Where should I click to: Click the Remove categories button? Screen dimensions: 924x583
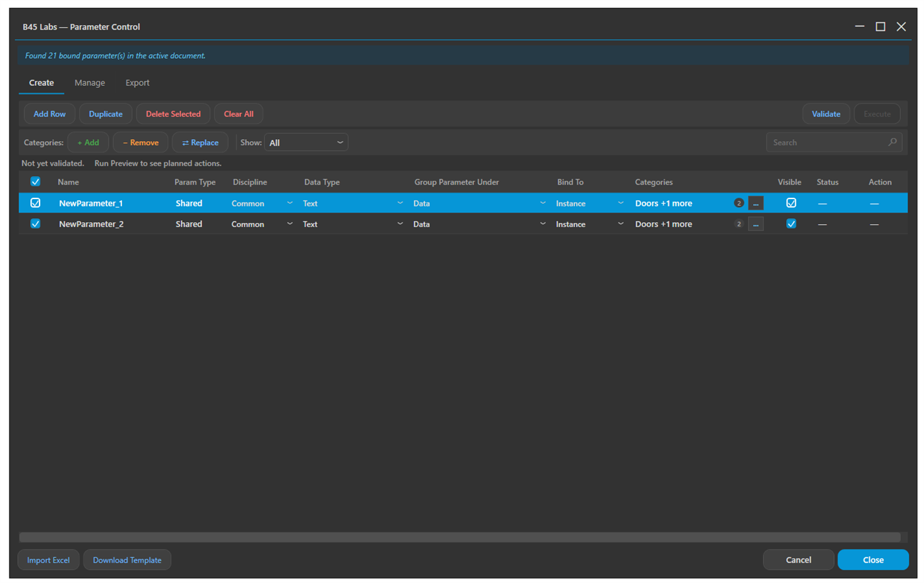tap(141, 142)
